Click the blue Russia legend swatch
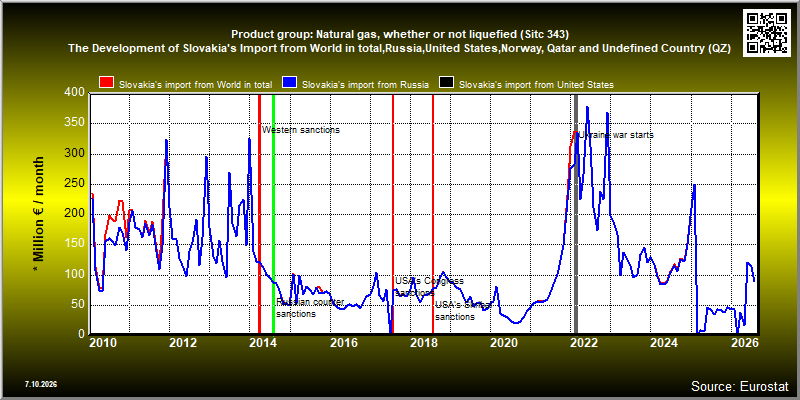Viewport: 800px width, 400px height. pyautogui.click(x=290, y=84)
